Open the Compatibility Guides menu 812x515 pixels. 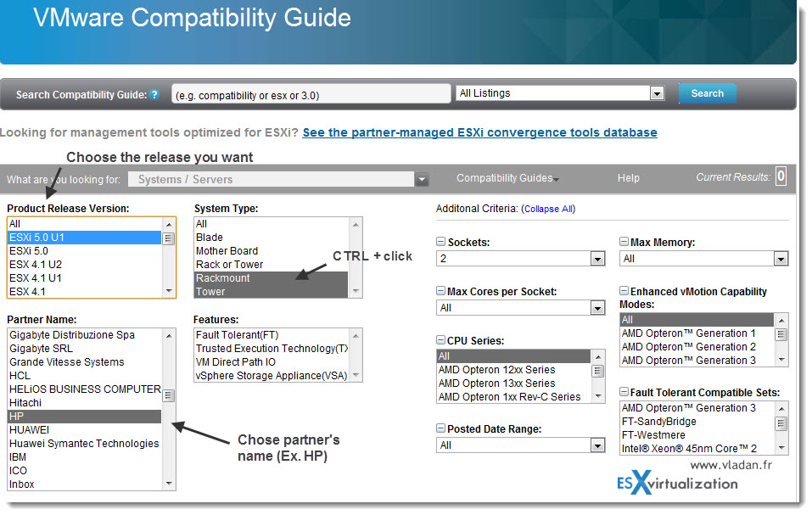(507, 178)
